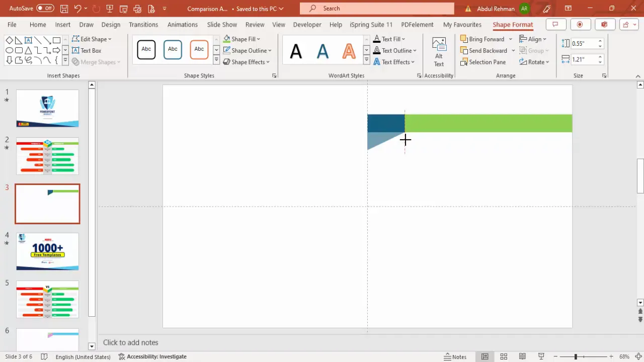
Task: Click the pen Coming Soon icon
Action: pos(546,9)
